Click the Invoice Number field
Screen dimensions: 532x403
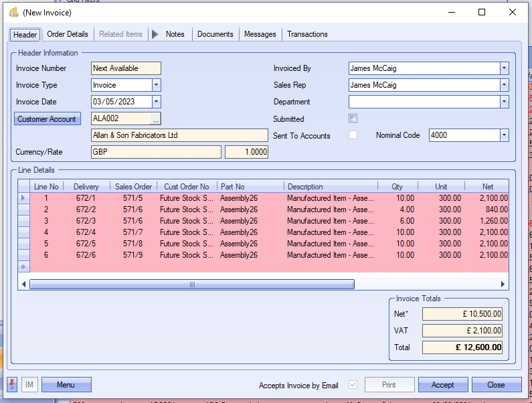pos(126,68)
